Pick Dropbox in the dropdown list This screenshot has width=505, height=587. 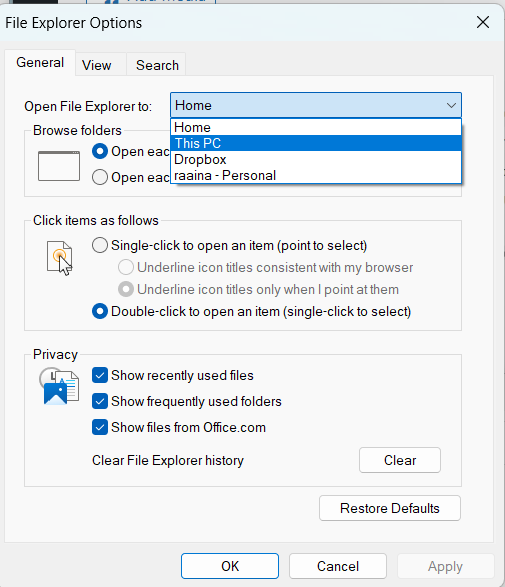point(316,159)
